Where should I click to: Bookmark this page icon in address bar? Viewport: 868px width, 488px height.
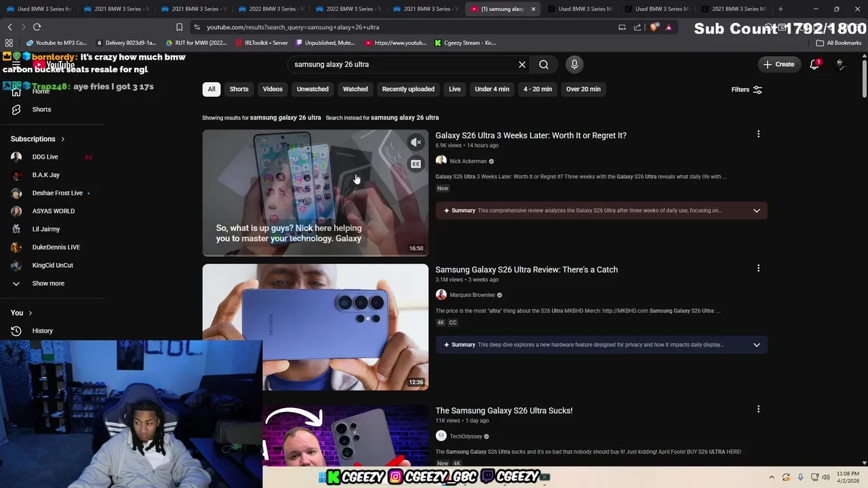pyautogui.click(x=179, y=27)
